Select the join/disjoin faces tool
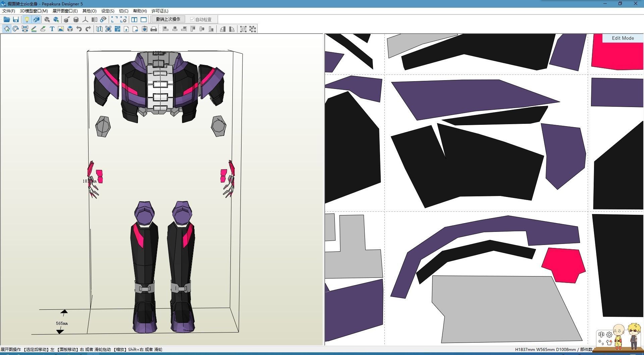Viewport: 644px width, 355px height. (25, 29)
